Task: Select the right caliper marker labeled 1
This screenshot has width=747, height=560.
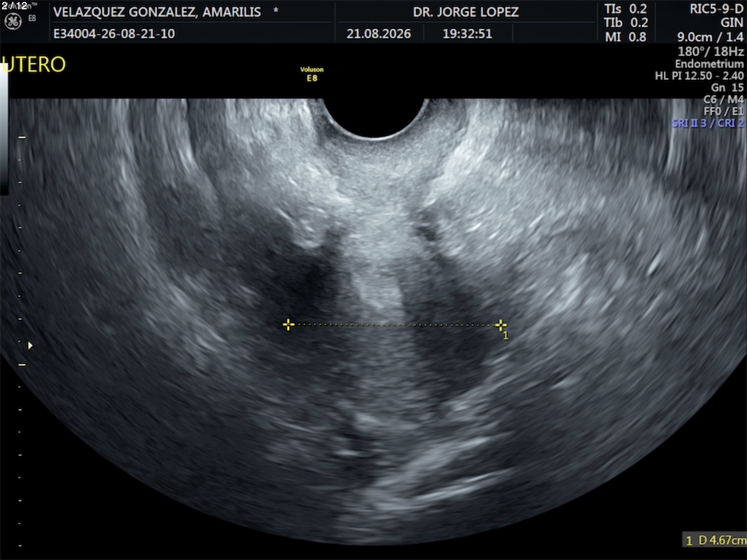Action: 501,325
